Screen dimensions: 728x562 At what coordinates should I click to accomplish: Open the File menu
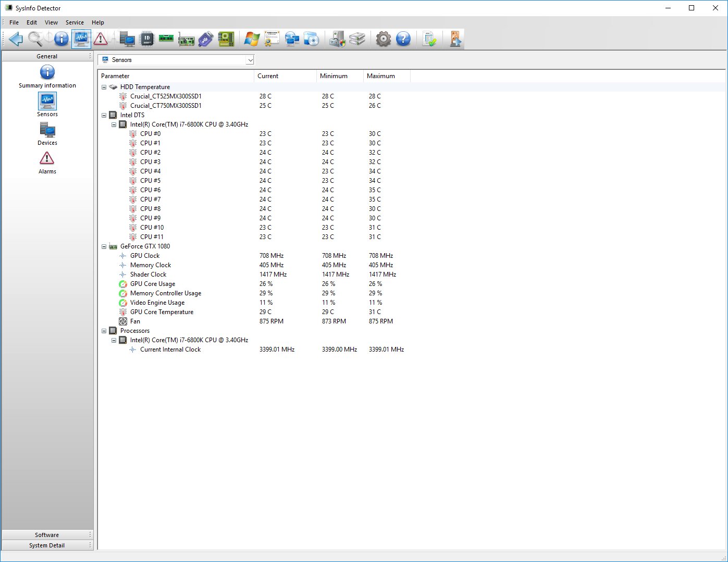point(14,22)
